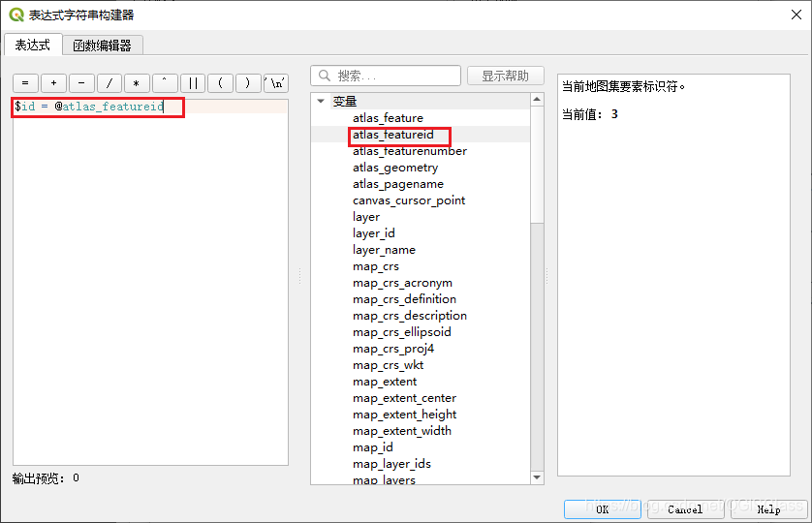Select atlas_featureid variable
The image size is (812, 523).
393,135
